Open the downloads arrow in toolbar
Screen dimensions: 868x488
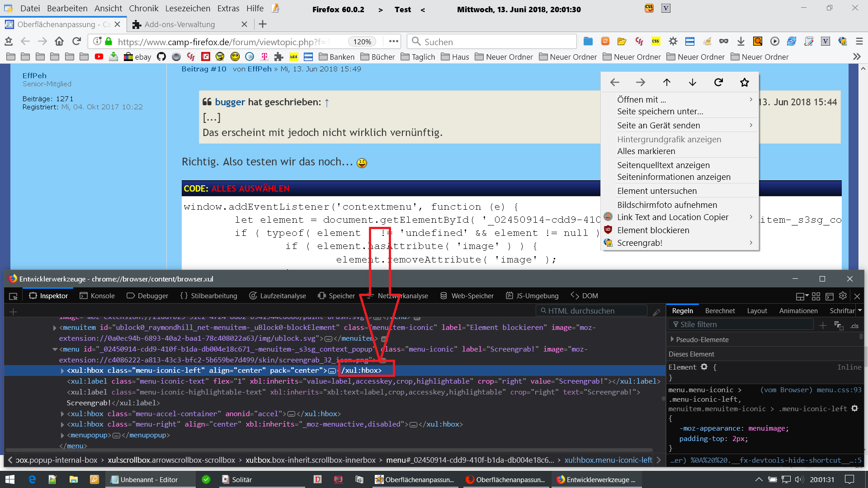(741, 42)
